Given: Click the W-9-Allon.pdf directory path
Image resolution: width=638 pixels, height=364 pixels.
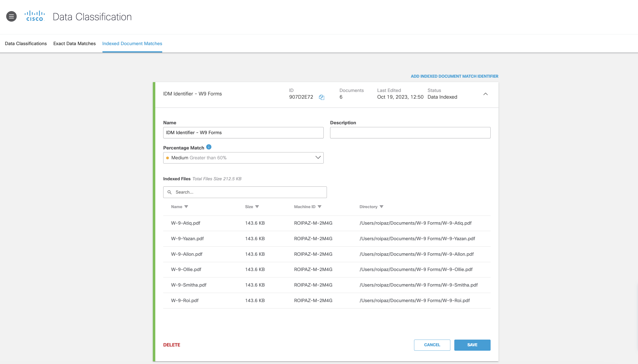Looking at the screenshot, I should point(417,254).
